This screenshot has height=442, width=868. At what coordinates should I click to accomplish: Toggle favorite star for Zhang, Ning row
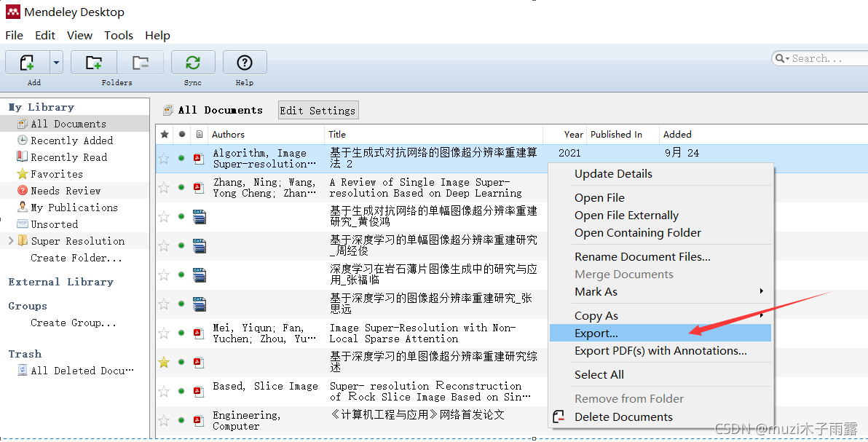coord(164,187)
